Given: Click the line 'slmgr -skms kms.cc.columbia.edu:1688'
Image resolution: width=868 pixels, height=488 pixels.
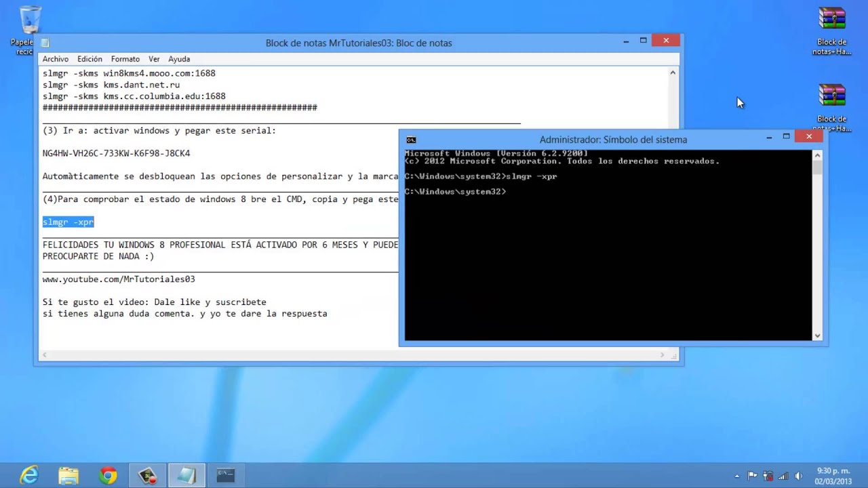Looking at the screenshot, I should tap(134, 96).
